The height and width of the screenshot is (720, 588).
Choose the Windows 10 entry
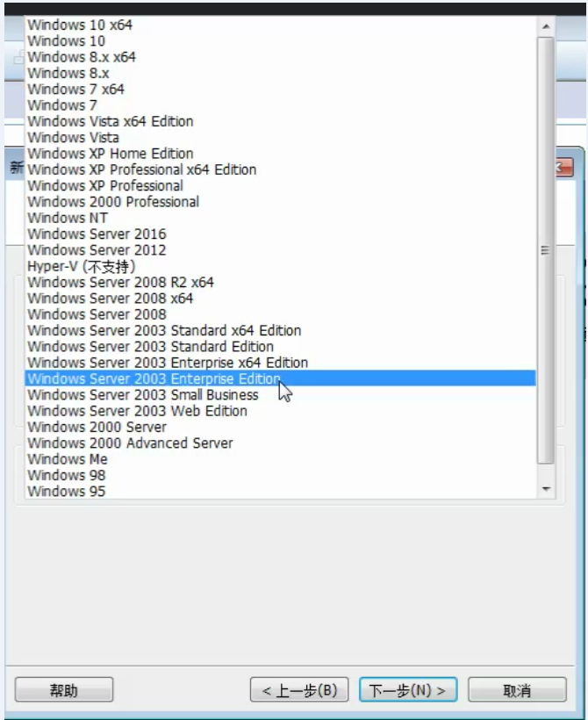(x=280, y=41)
